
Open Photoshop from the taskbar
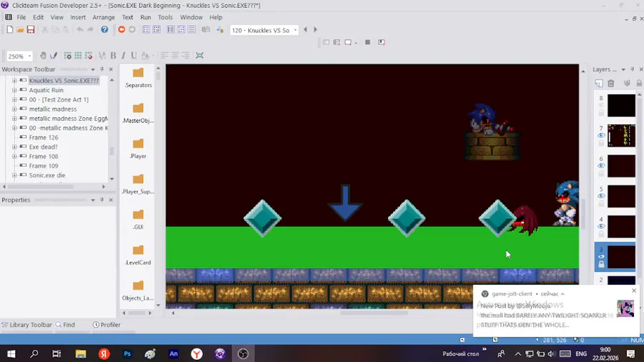coord(127,353)
